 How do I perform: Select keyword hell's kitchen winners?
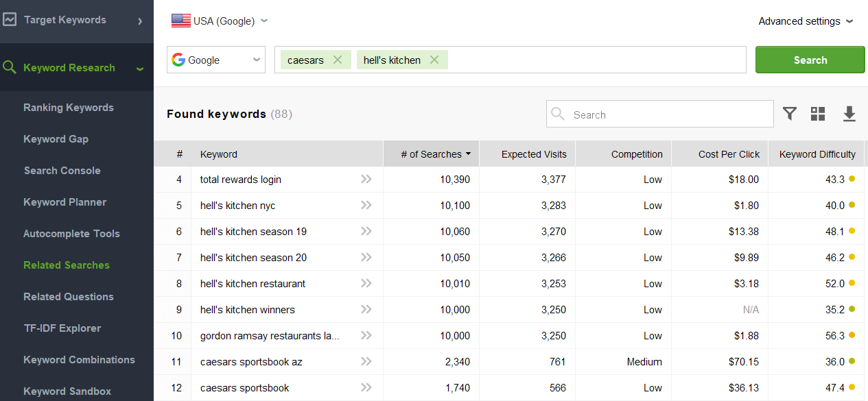(248, 309)
